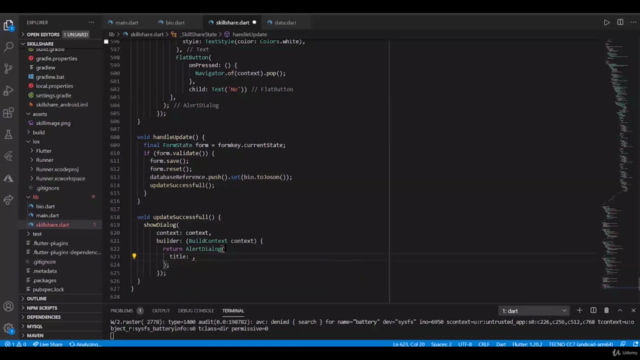Open bio.dart in the file tree
640x360 pixels.
coord(60,206)
